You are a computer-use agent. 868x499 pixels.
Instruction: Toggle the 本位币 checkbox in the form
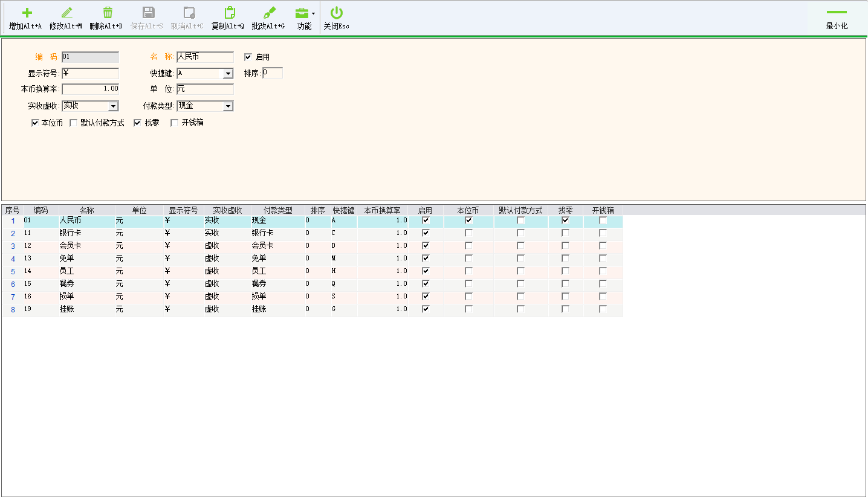point(35,123)
